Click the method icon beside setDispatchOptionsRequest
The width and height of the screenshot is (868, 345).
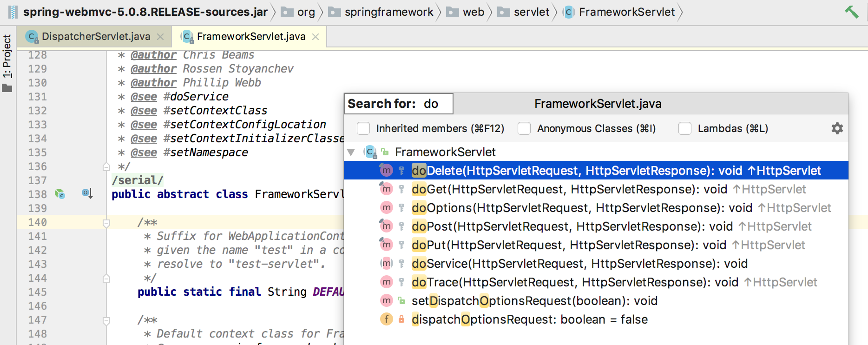386,301
